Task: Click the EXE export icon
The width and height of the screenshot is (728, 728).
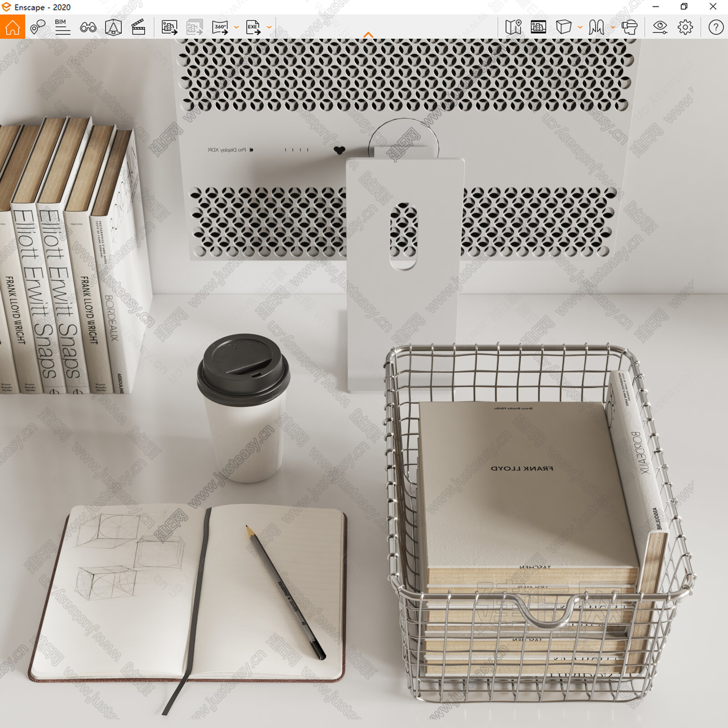Action: click(x=253, y=27)
